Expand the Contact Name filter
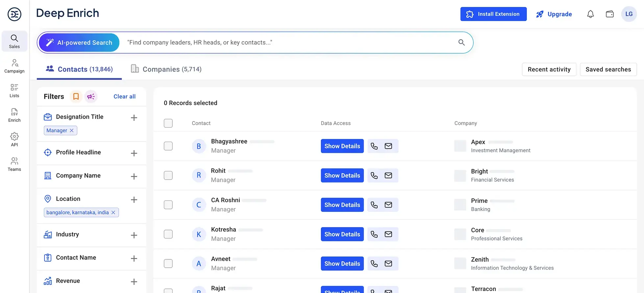Viewport: 644px width, 293px height. pos(134,258)
